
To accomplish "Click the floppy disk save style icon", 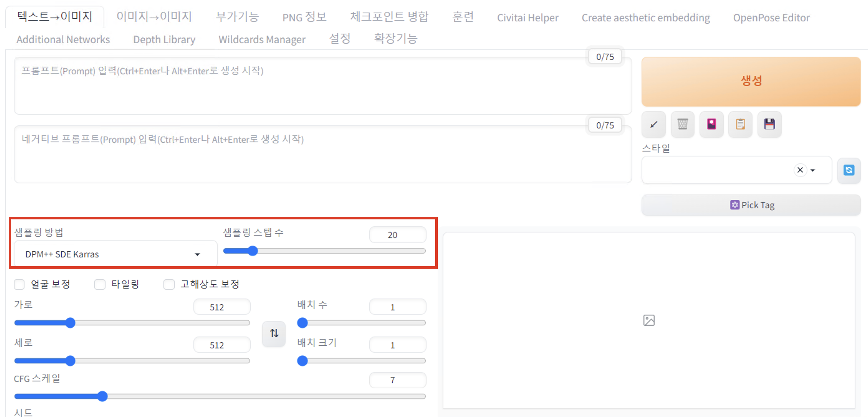I will (x=769, y=124).
